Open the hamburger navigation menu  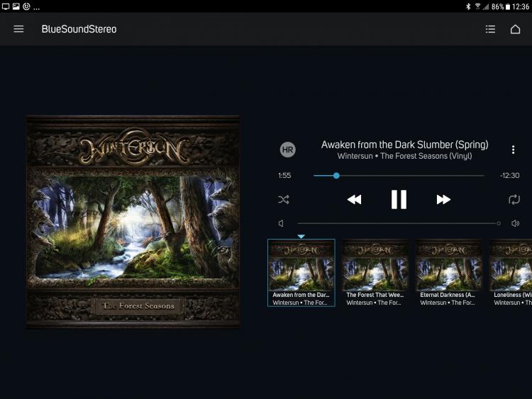(x=18, y=29)
